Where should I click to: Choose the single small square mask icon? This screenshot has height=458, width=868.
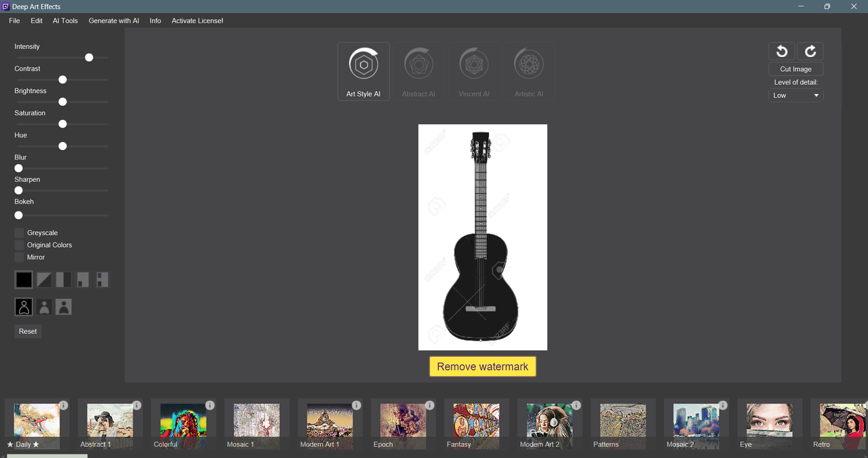83,280
